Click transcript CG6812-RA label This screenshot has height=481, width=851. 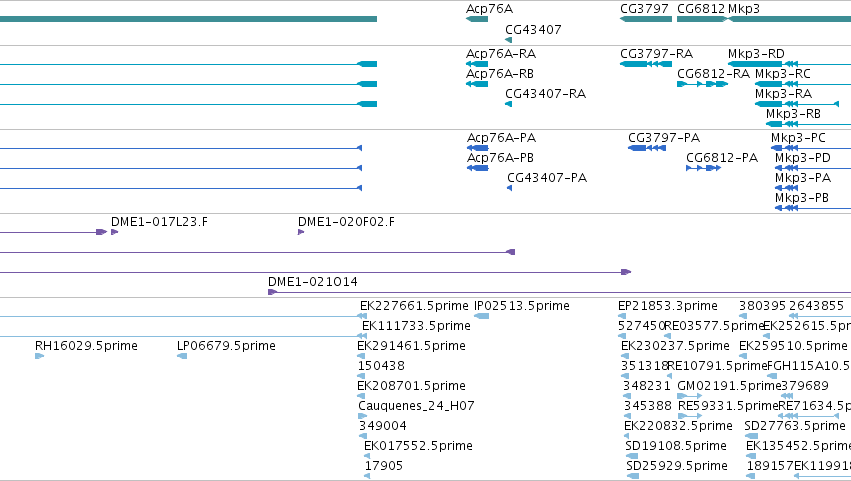pos(713,74)
